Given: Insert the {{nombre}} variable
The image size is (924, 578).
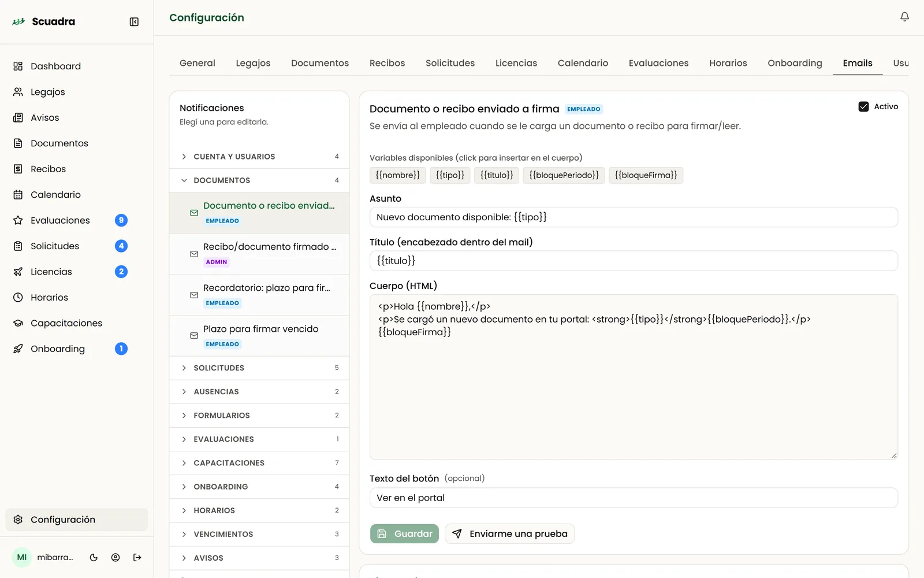Looking at the screenshot, I should pos(398,175).
